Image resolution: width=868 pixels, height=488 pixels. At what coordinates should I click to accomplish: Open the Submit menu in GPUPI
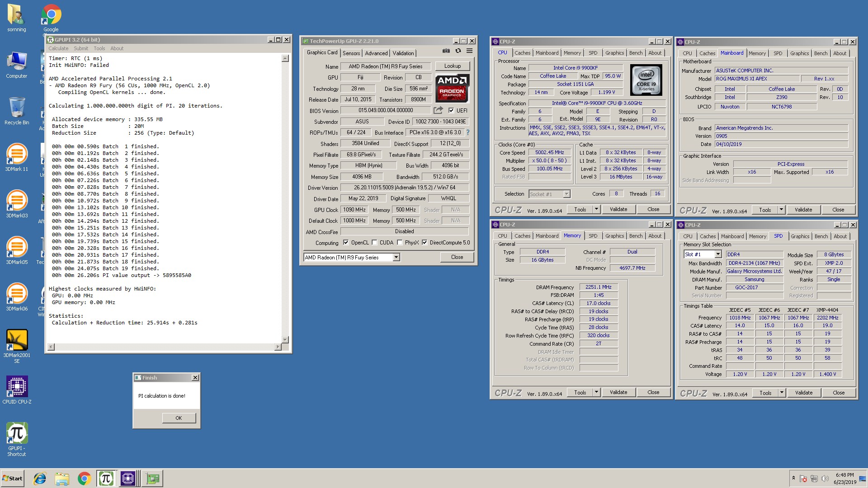click(x=81, y=48)
